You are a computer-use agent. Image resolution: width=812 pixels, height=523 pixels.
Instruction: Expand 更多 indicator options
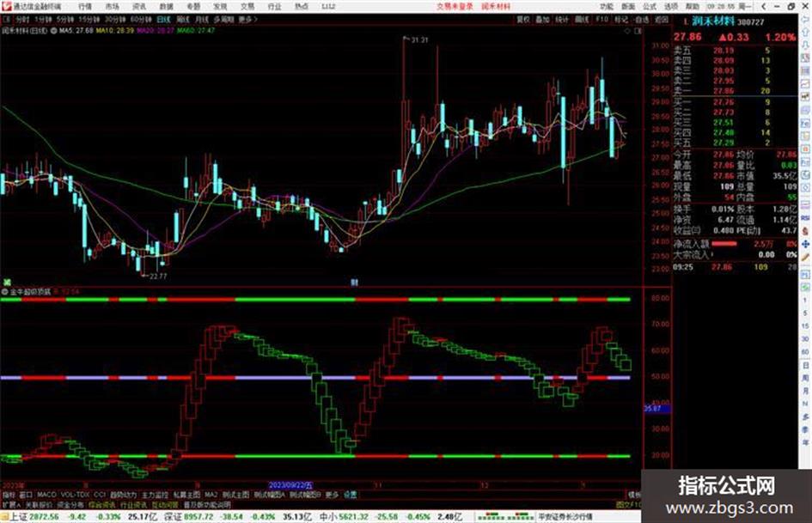[332, 495]
